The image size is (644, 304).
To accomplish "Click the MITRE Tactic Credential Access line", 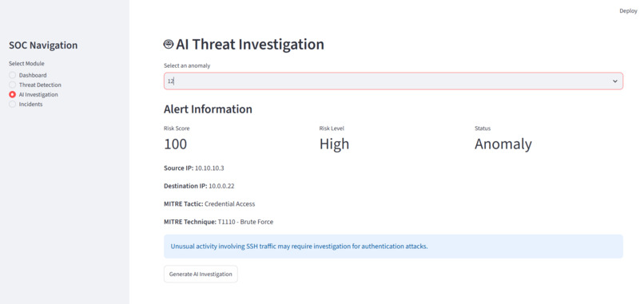I will click(209, 204).
